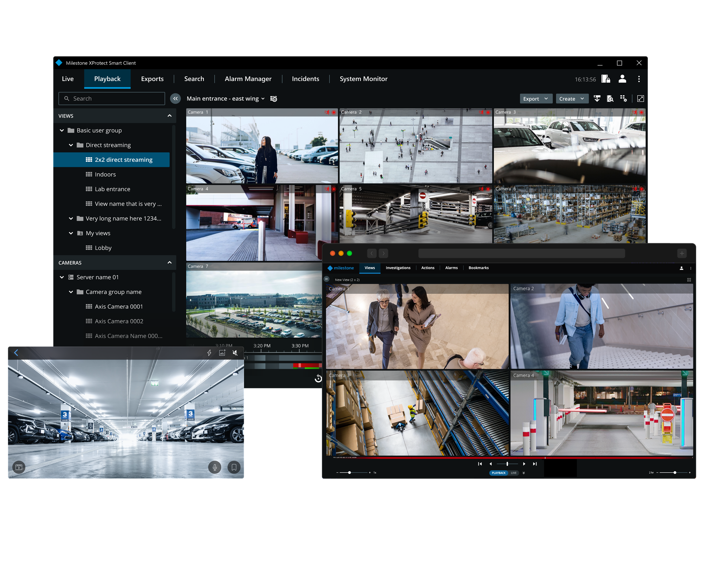Open the Create dropdown button
The height and width of the screenshot is (569, 728).
(x=572, y=99)
